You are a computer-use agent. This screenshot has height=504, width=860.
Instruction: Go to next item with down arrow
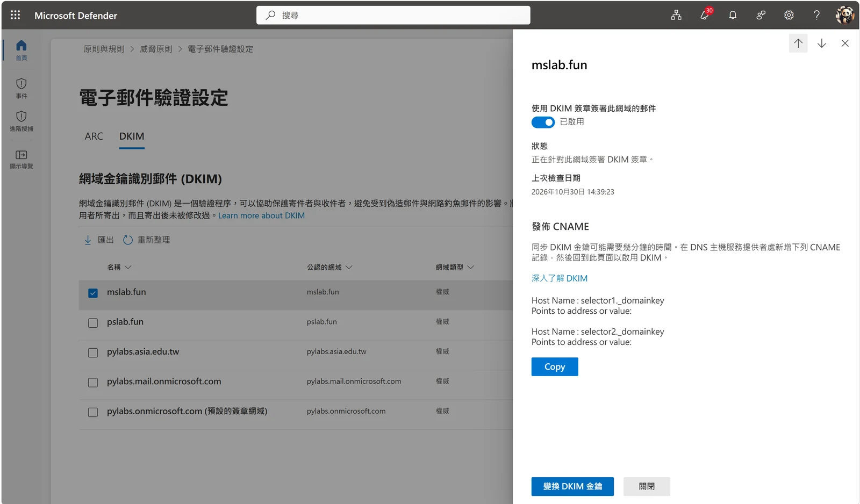pos(822,44)
